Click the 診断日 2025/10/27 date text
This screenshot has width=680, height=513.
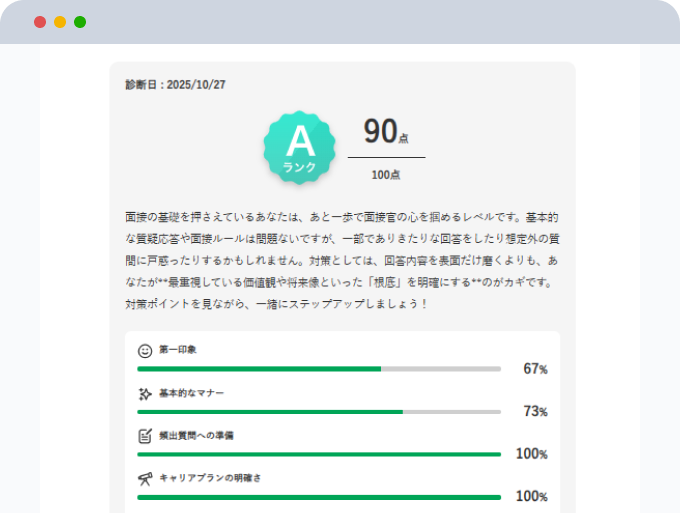[175, 85]
